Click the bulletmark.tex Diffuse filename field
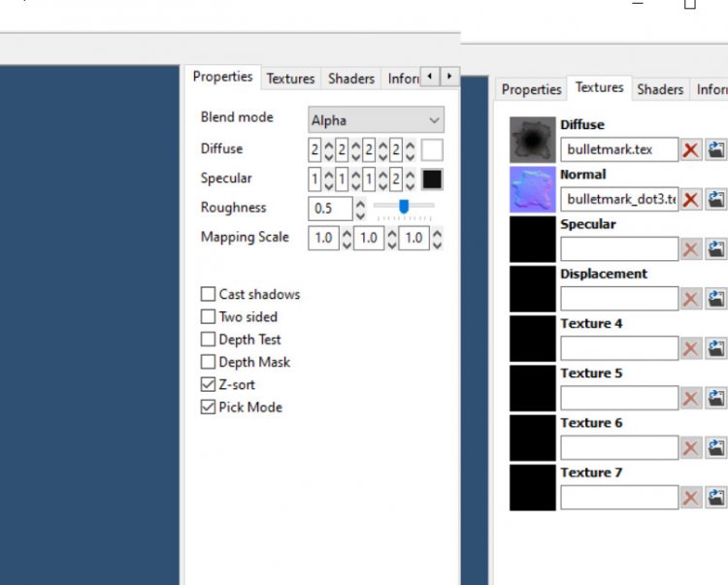 pyautogui.click(x=618, y=149)
